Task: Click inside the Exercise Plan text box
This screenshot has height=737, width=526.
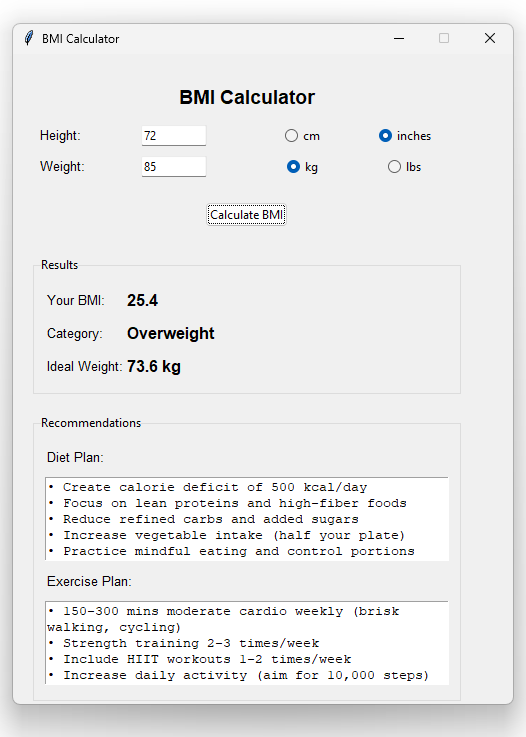Action: [247, 643]
